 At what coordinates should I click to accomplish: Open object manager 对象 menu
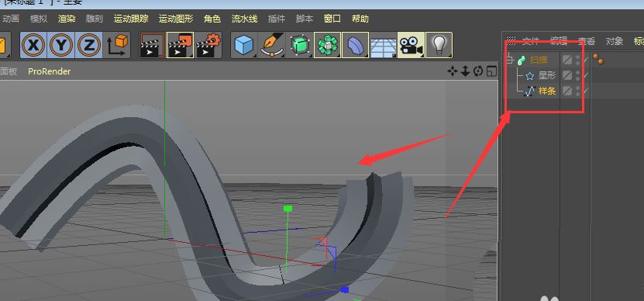pyautogui.click(x=615, y=41)
